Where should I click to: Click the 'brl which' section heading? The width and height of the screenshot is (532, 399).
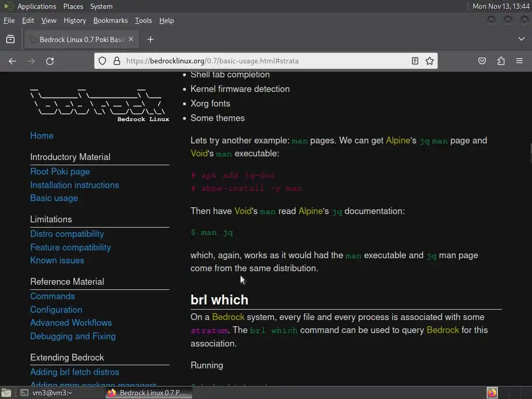click(220, 300)
